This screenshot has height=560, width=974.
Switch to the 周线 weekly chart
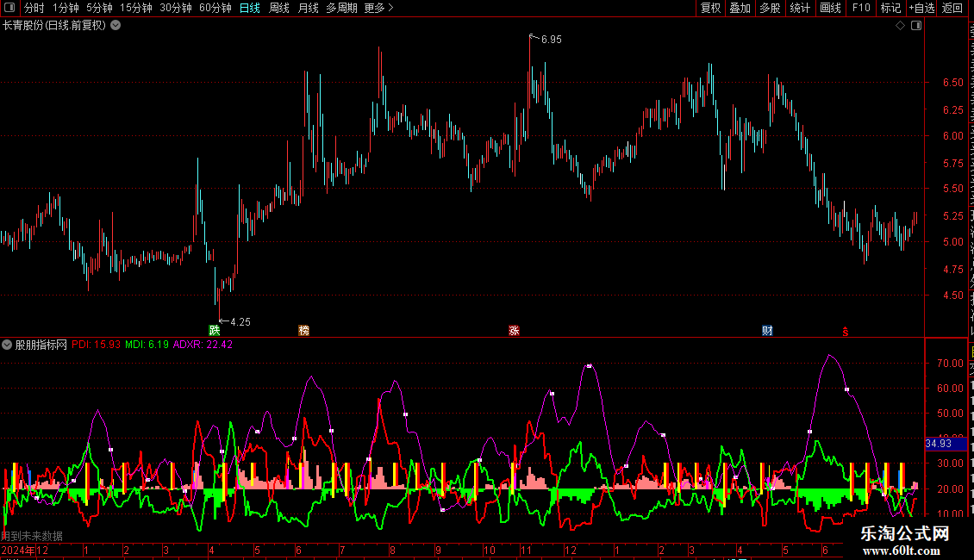279,8
